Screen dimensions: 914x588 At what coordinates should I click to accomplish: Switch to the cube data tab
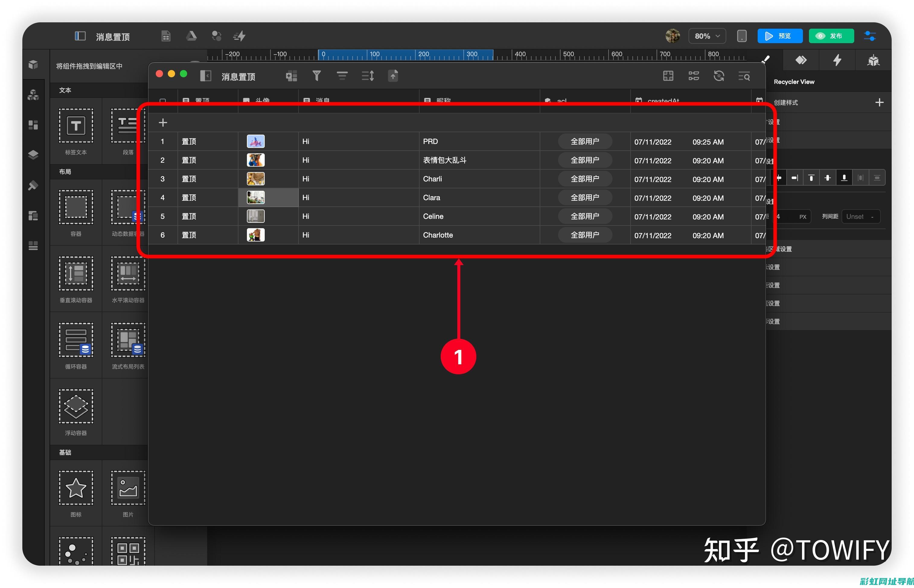tap(873, 60)
